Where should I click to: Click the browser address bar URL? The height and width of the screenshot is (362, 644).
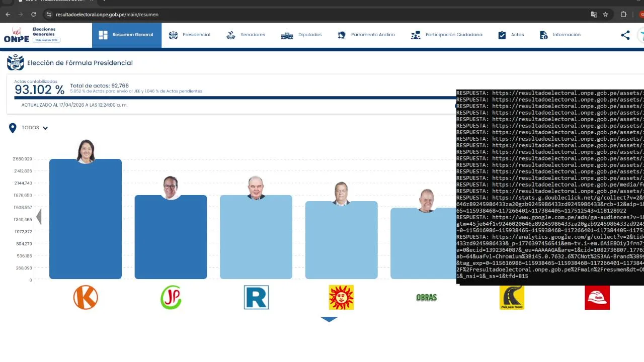click(107, 15)
